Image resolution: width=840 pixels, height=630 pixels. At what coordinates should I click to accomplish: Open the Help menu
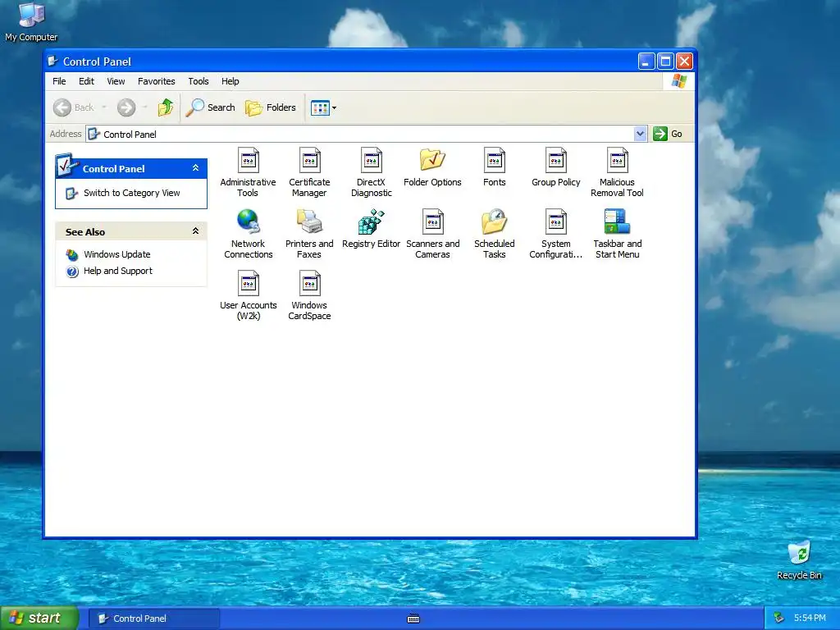click(231, 81)
